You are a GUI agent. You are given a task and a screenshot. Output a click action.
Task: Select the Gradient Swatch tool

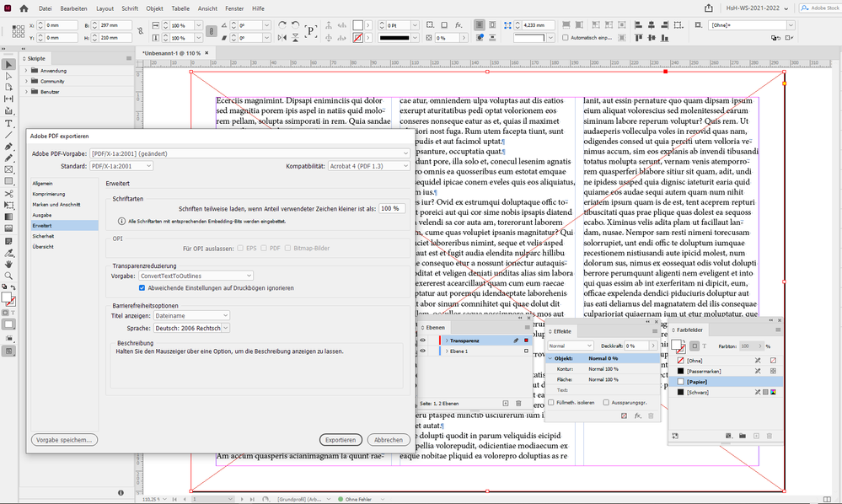click(8, 217)
